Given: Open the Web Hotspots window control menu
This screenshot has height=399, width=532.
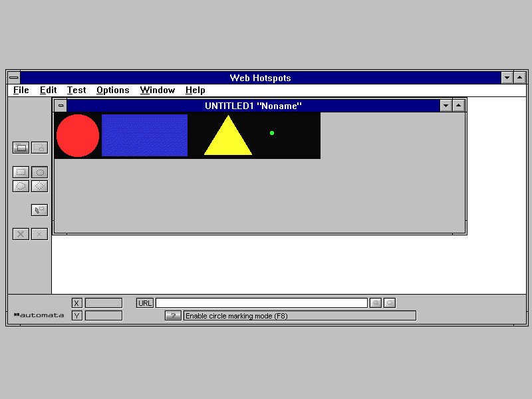Looking at the screenshot, I should click(13, 78).
